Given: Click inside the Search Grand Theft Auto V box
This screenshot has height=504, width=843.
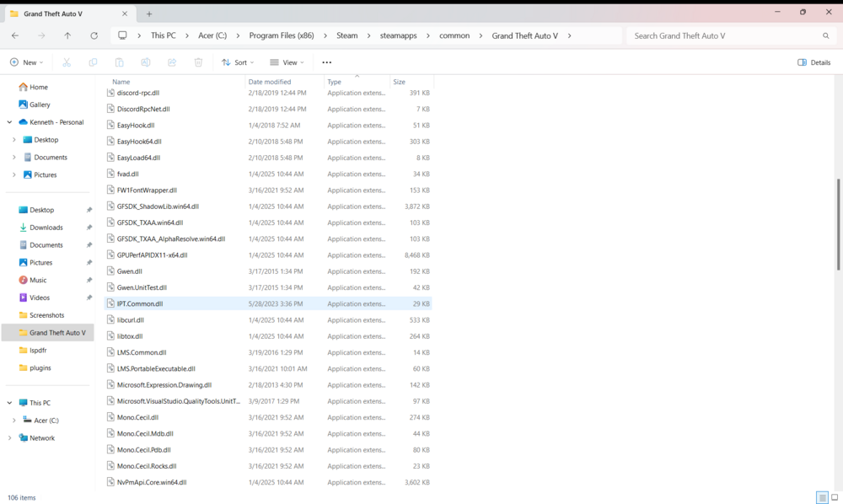Looking at the screenshot, I should [728, 35].
